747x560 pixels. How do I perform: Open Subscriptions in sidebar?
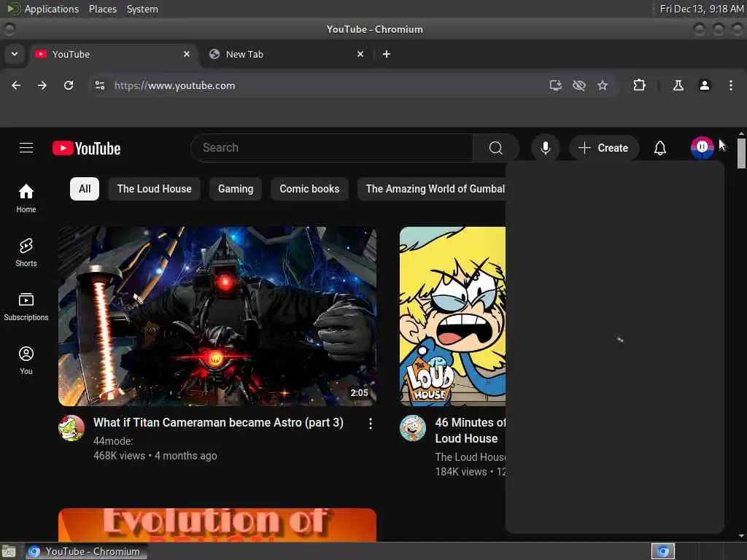[x=26, y=307]
